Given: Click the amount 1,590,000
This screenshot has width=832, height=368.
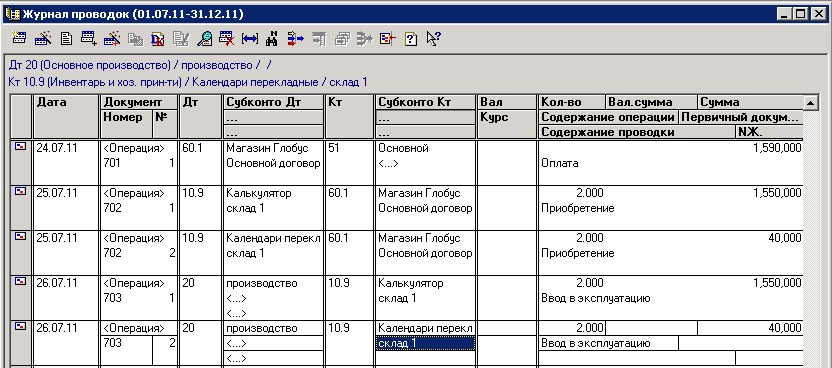Looking at the screenshot, I should pyautogui.click(x=777, y=148).
